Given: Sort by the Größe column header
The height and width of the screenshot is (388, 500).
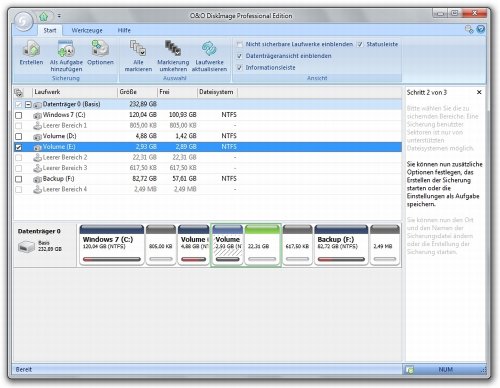Looking at the screenshot, I should tap(137, 92).
